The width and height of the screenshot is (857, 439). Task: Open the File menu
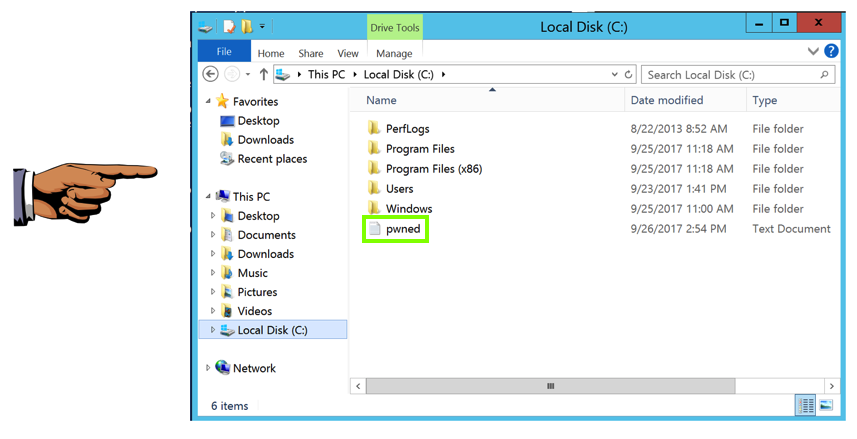(224, 51)
